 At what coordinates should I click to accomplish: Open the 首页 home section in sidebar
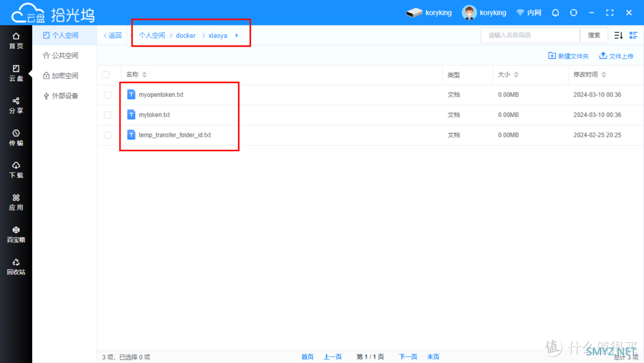(x=16, y=41)
